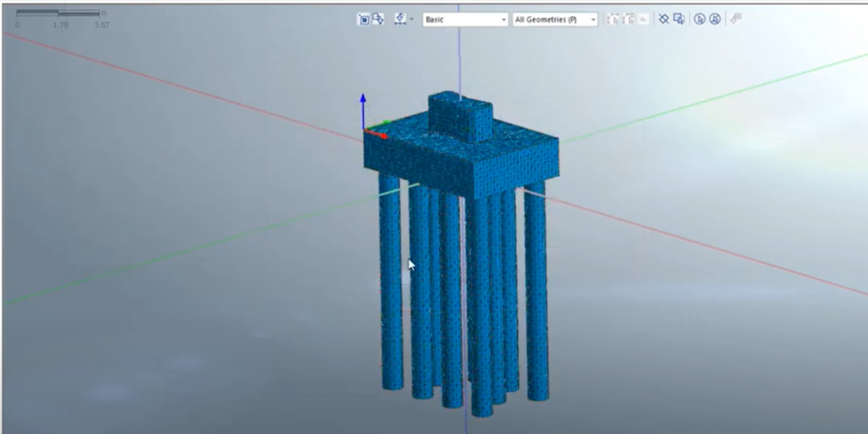
Task: Click the first greyed vertex selection icon
Action: tap(612, 19)
